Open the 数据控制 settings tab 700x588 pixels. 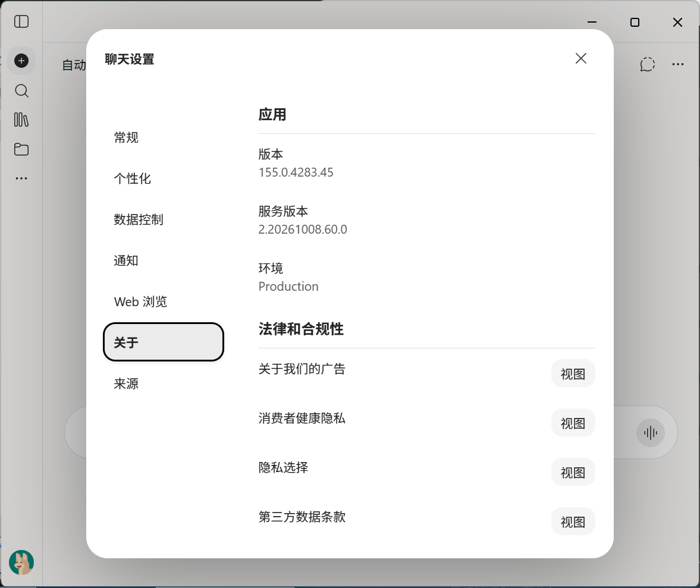[163, 219]
